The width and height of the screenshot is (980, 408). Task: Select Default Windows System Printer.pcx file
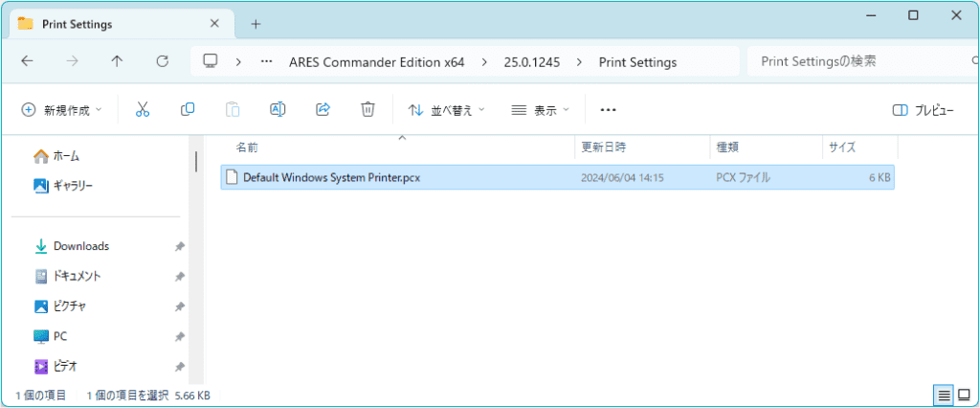point(557,178)
